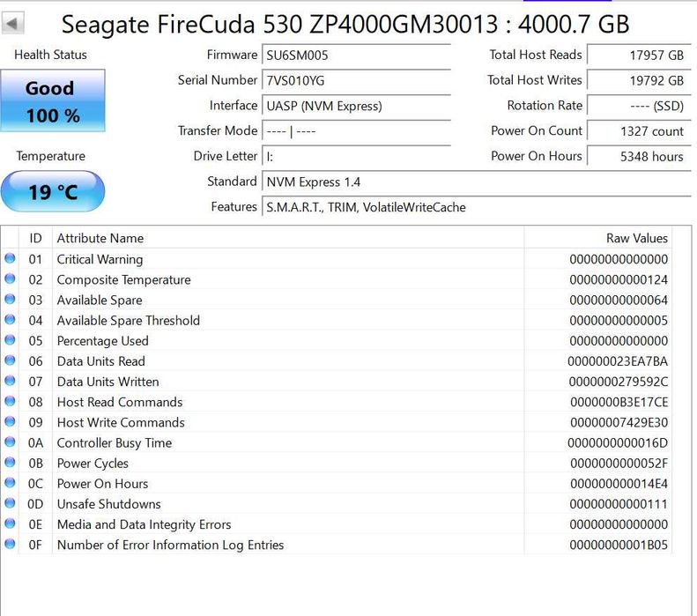Select the Critical Warning attribute name
This screenshot has height=616, width=697.
pos(100,260)
